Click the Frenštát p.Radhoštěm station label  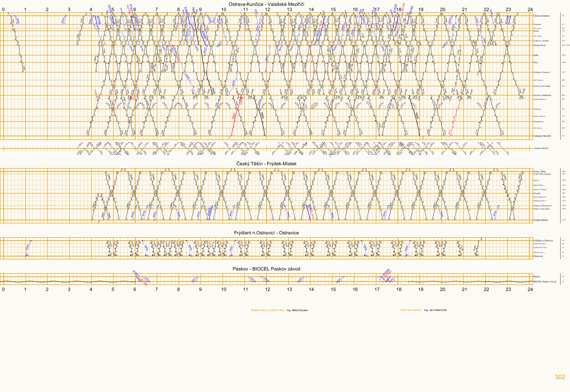pos(542,95)
